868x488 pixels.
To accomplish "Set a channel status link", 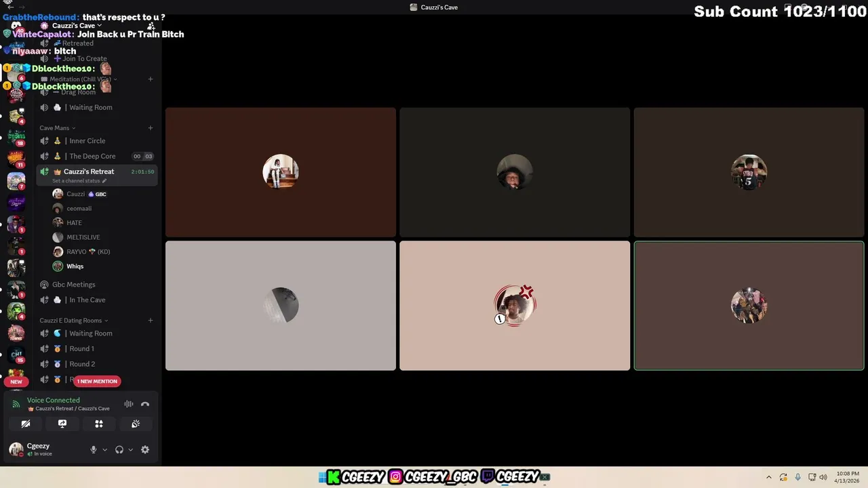I will 79,181.
